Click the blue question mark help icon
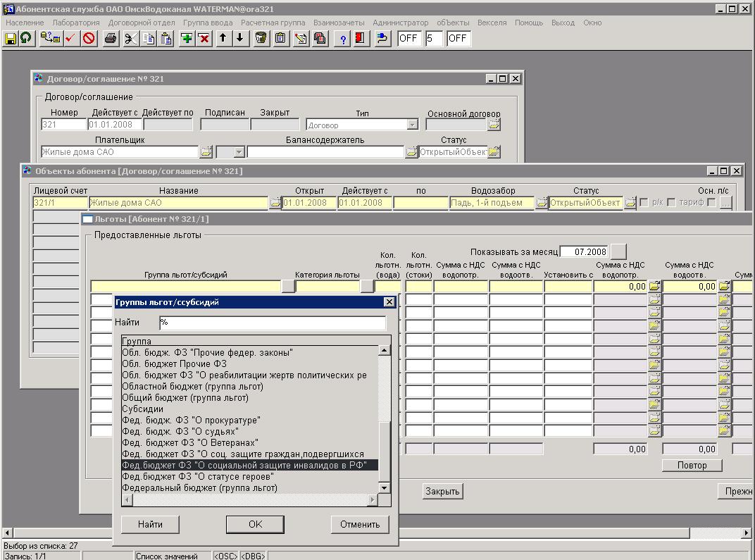 (344, 39)
